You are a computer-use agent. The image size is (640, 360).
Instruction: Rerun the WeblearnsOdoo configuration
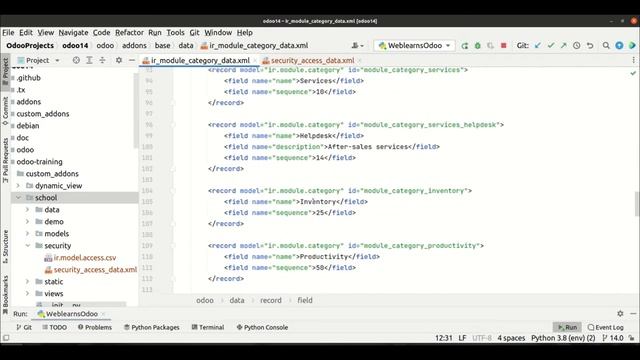click(x=464, y=46)
